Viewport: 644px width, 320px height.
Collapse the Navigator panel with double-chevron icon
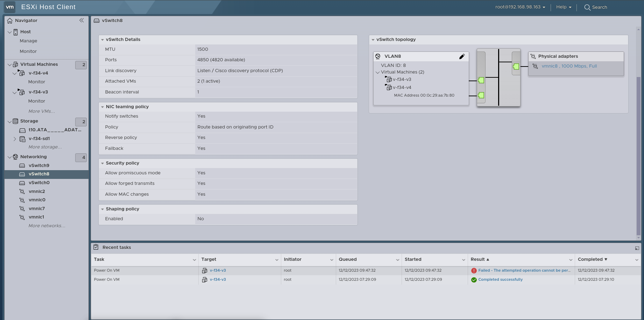click(x=82, y=20)
